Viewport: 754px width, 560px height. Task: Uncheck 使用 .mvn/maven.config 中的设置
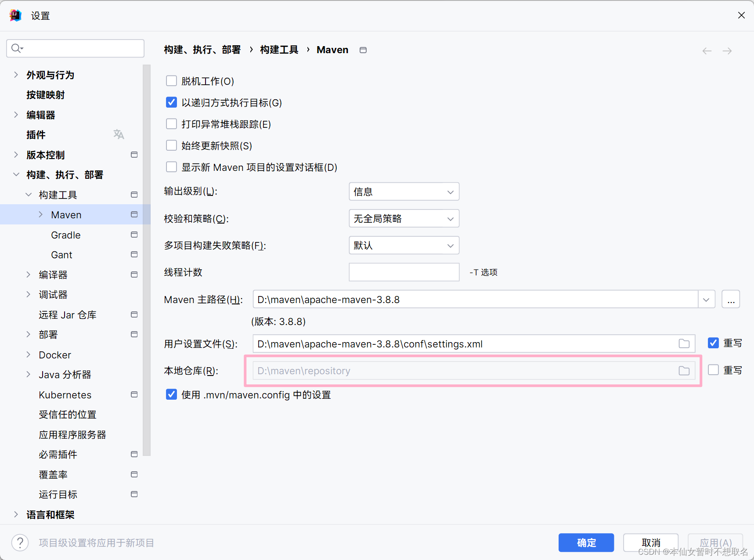pyautogui.click(x=171, y=394)
